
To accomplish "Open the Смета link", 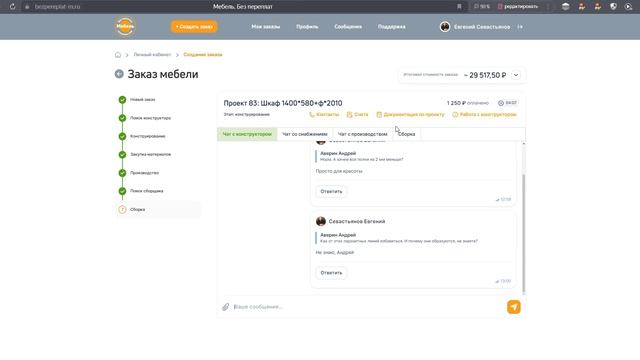I will (x=358, y=115).
